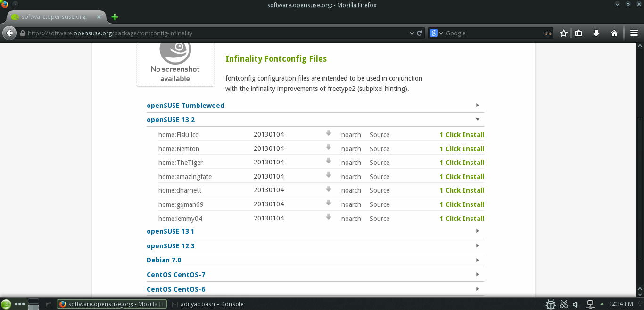Open the file manager icon in taskbar

tap(48, 304)
